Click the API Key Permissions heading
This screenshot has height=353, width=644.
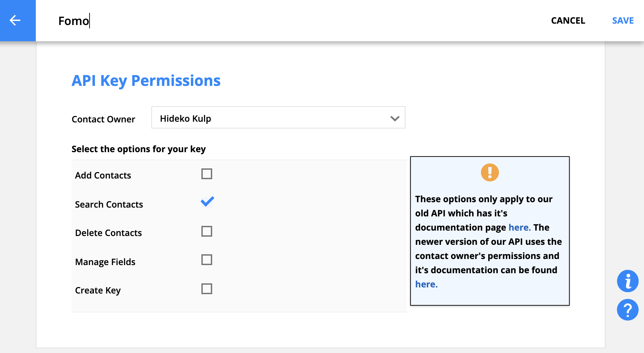146,81
